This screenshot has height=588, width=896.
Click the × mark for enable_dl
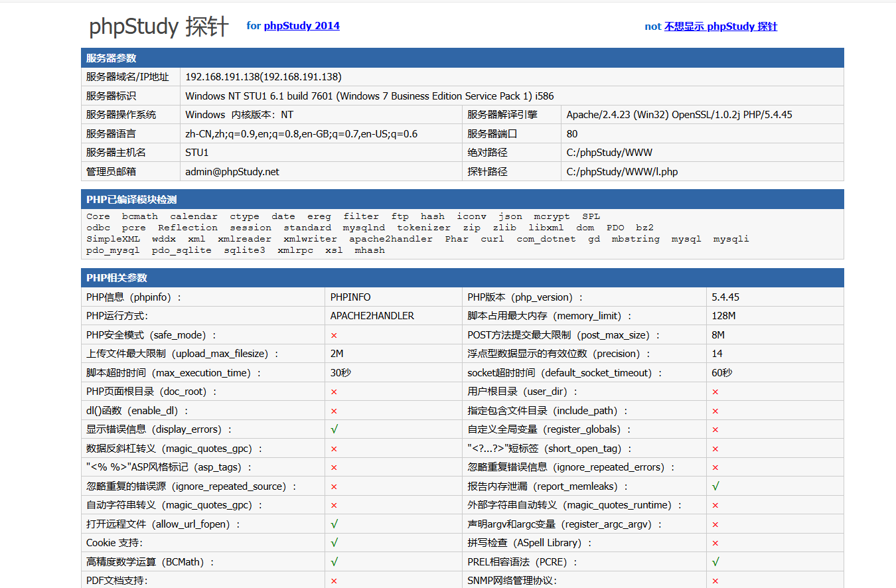tap(334, 411)
